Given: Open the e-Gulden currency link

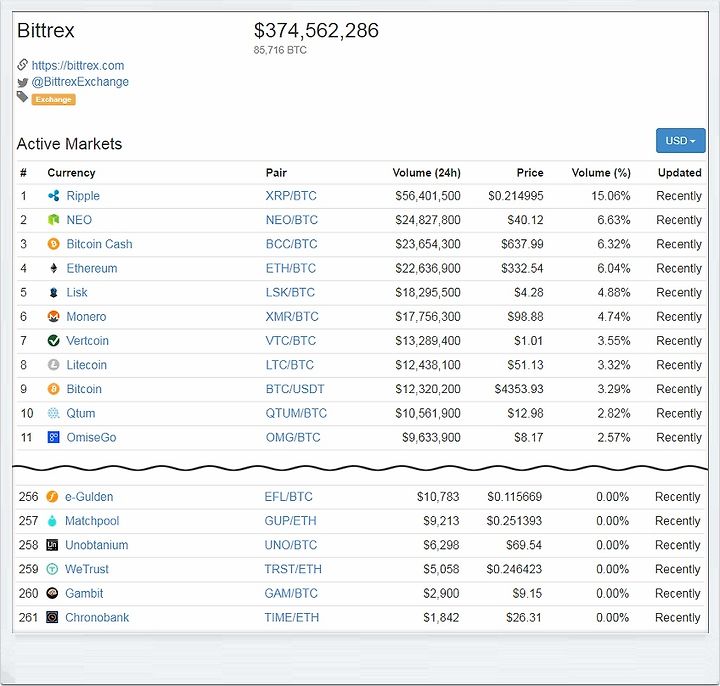Looking at the screenshot, I should (89, 497).
